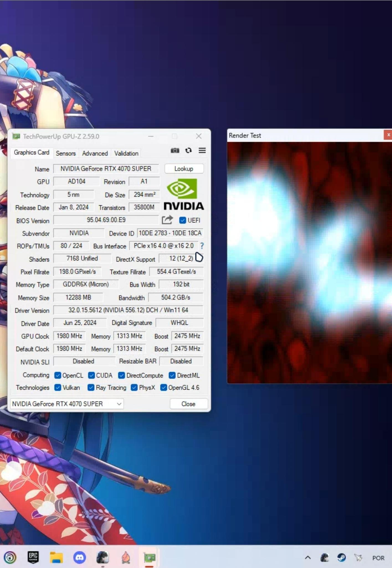Toggle the CUDA checkbox

tap(91, 375)
